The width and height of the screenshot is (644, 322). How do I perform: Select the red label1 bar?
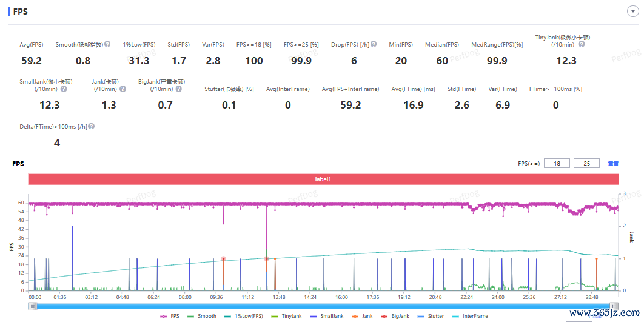324,179
